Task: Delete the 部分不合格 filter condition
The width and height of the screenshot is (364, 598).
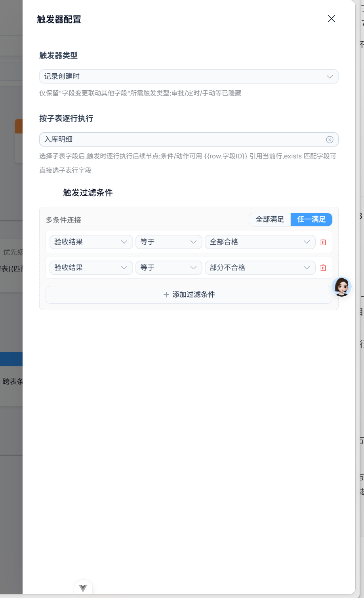Action: (323, 268)
